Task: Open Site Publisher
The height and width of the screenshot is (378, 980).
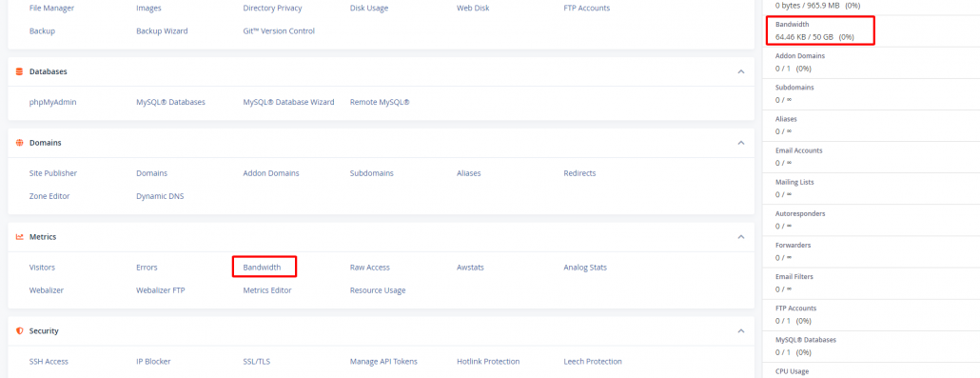Action: 53,173
